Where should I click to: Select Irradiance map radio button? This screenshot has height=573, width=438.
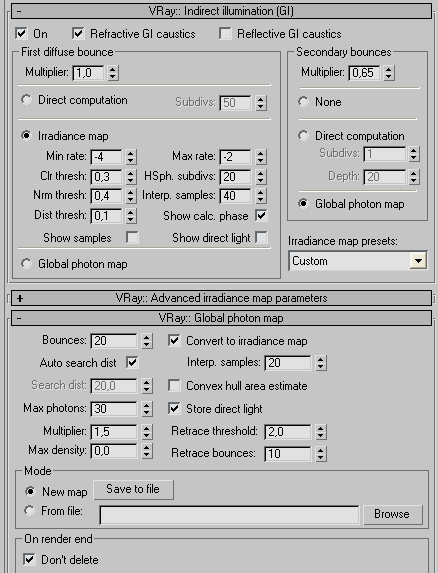(26, 136)
